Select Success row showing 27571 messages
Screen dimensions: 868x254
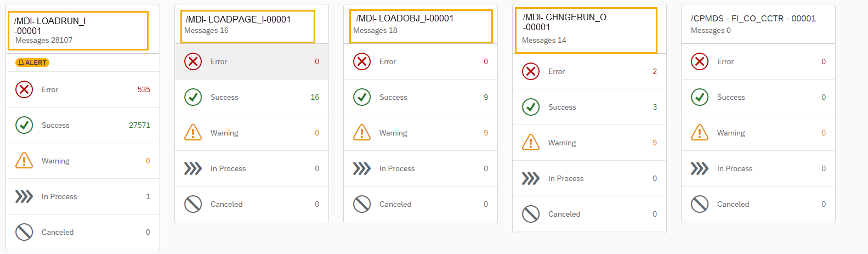click(83, 125)
